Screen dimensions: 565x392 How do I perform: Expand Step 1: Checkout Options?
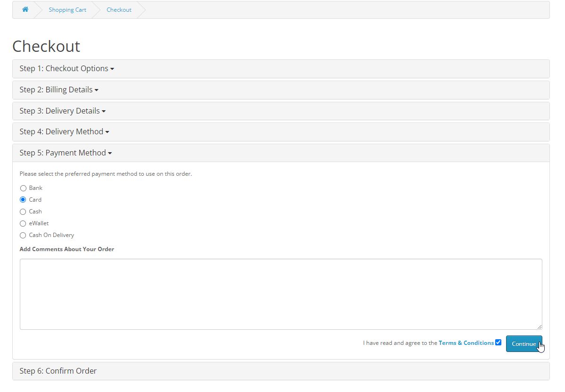(x=66, y=69)
